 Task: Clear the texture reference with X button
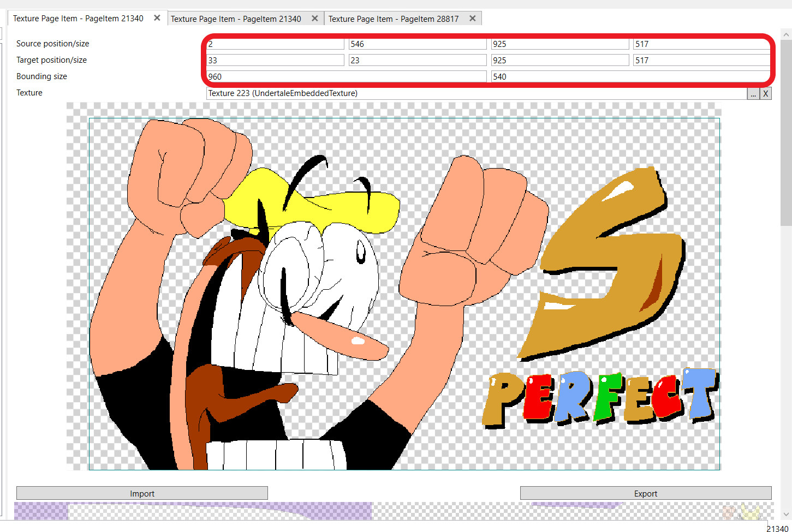pos(766,94)
